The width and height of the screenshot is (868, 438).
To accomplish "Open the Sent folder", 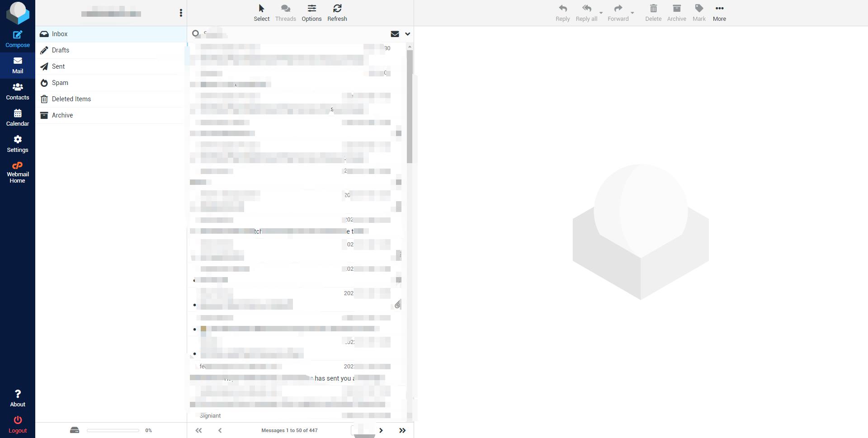I will pyautogui.click(x=111, y=66).
